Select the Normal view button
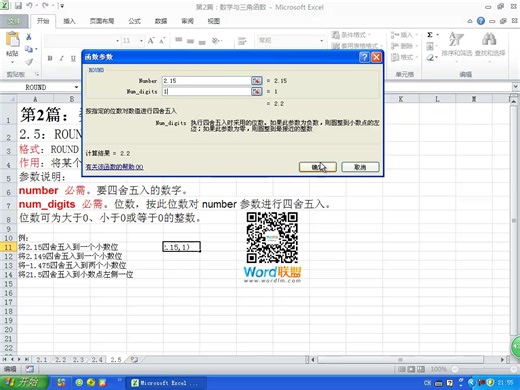Viewport: 520px width, 390px height. [402, 369]
